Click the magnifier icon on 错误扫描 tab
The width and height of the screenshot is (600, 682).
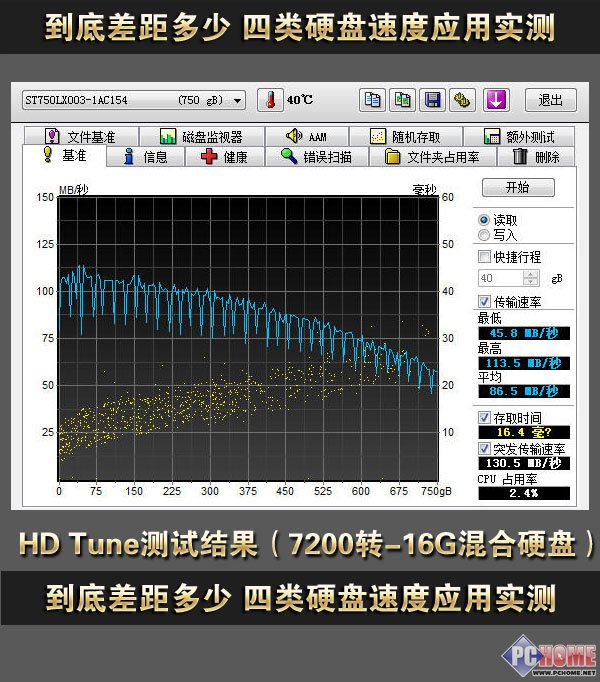pos(288,156)
